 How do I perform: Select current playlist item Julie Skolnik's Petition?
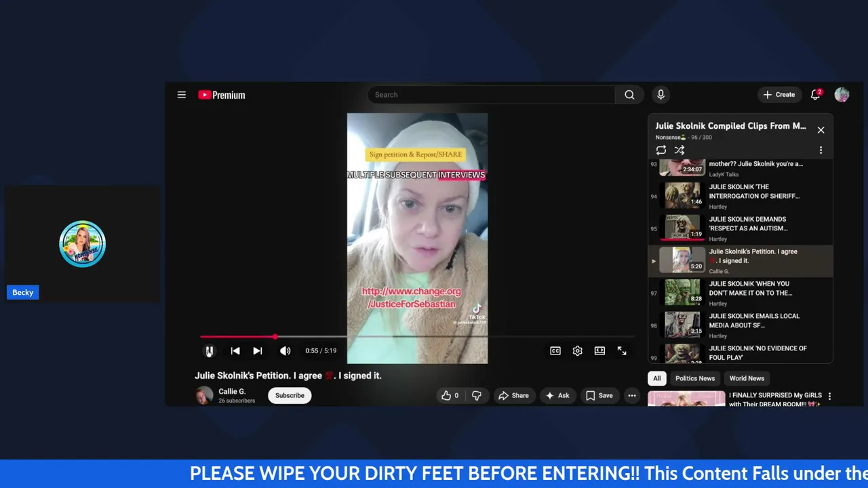click(x=740, y=261)
